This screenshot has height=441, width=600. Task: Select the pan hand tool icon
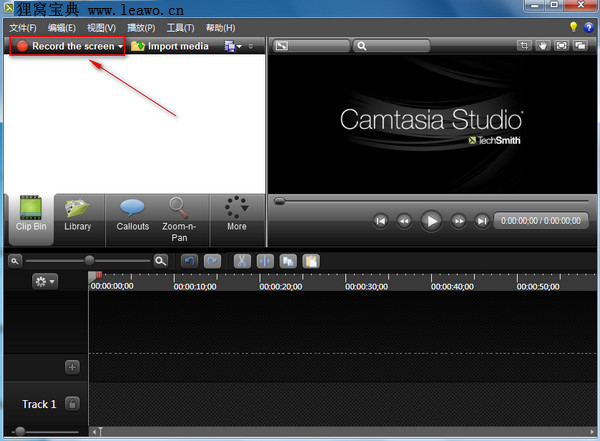click(543, 46)
